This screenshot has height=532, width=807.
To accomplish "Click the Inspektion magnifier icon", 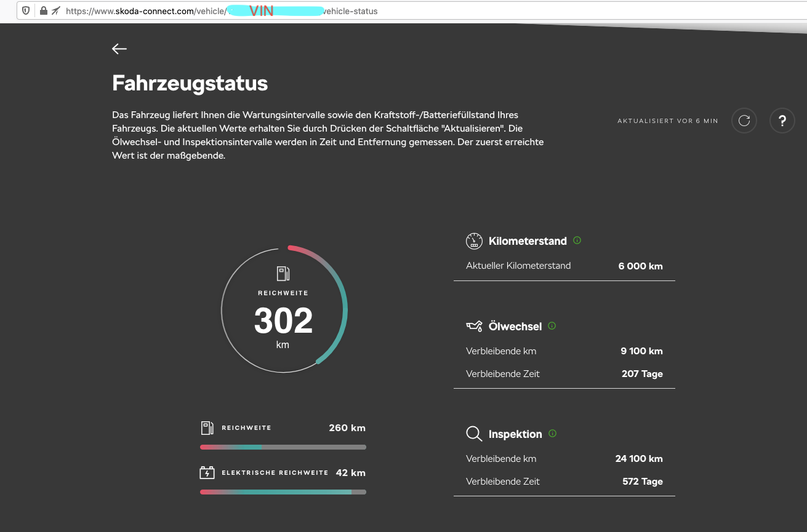I will tap(474, 434).
